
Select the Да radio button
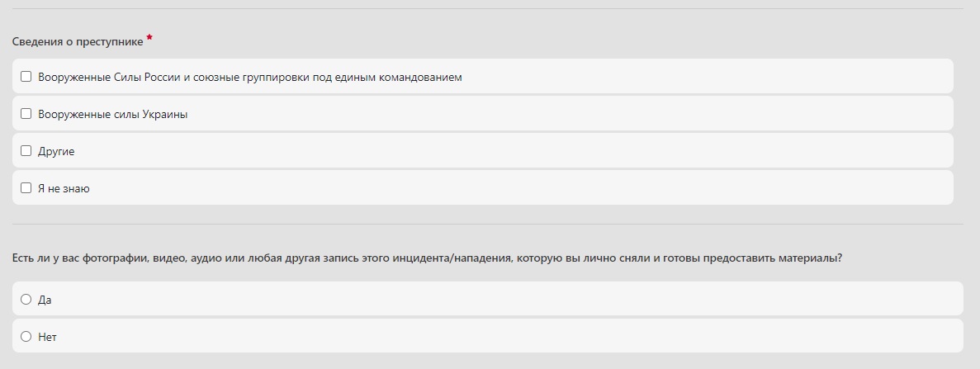tap(26, 300)
